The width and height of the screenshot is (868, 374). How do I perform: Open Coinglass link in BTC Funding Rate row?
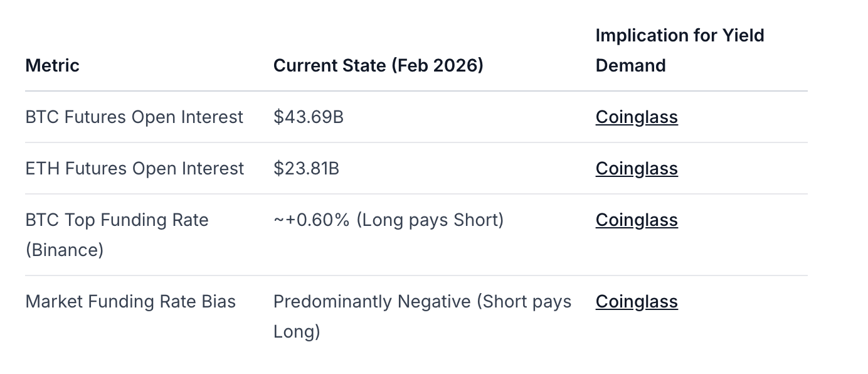636,220
